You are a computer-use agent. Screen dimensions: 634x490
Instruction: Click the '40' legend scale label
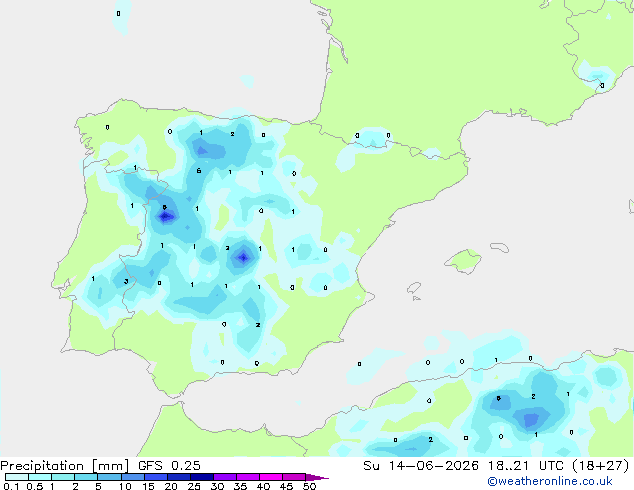click(x=264, y=486)
